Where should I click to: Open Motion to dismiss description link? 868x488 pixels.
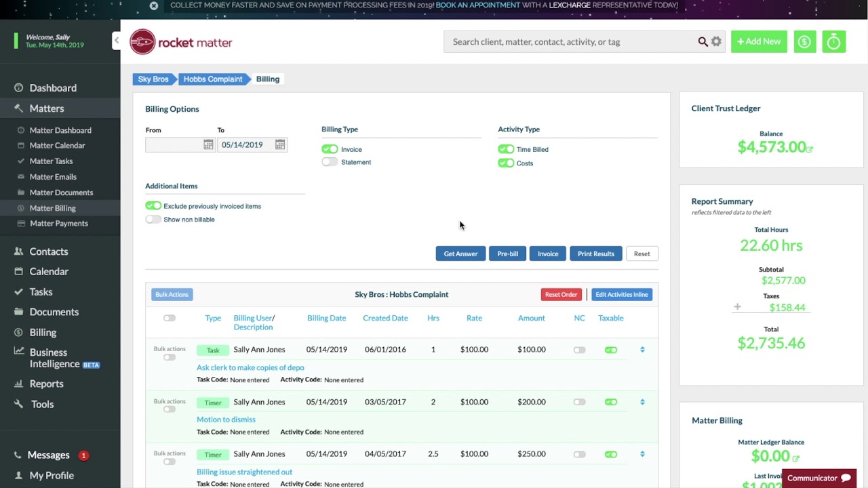coord(226,420)
